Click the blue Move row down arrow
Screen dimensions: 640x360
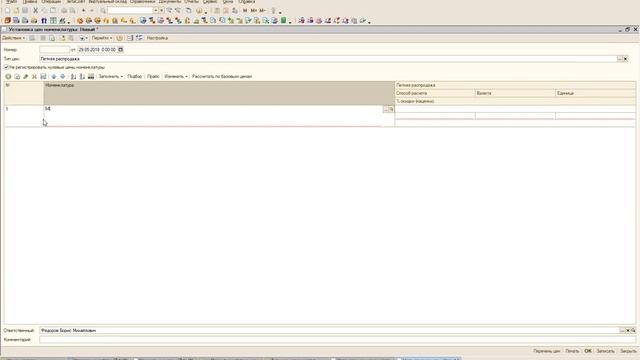click(62, 76)
